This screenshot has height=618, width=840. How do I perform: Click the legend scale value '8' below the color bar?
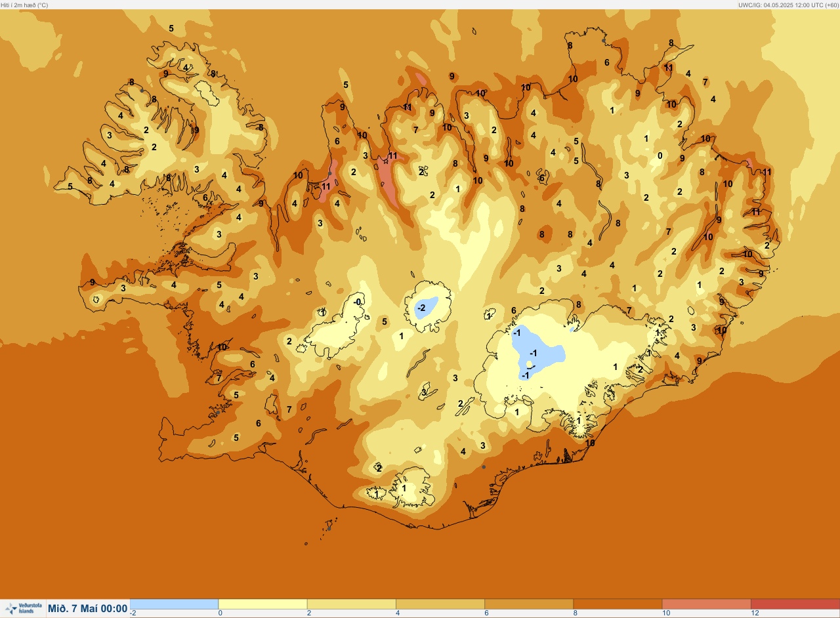[576, 613]
